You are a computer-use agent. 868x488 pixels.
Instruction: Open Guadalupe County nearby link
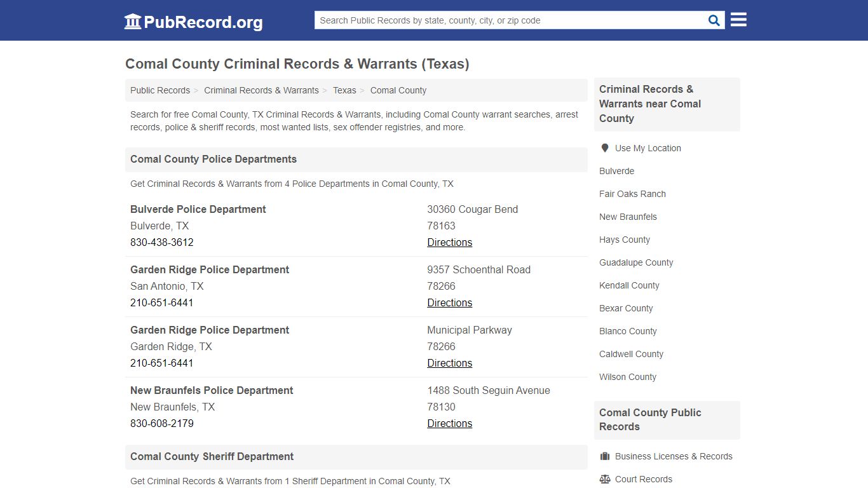636,262
